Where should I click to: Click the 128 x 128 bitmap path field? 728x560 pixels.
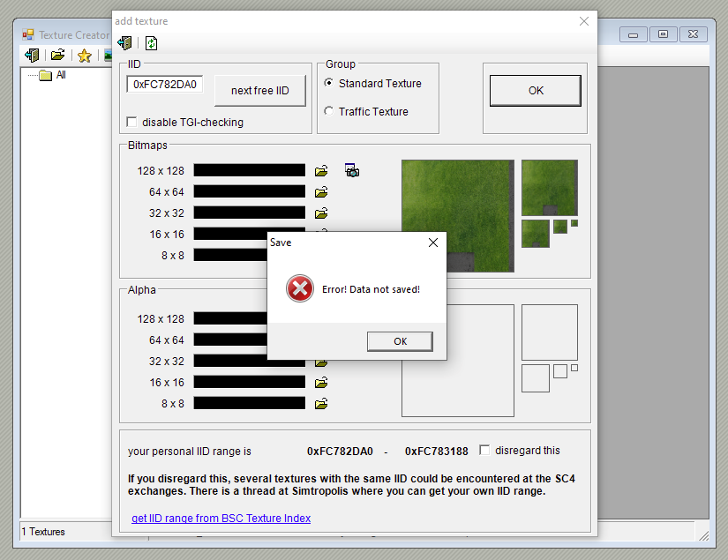[250, 170]
